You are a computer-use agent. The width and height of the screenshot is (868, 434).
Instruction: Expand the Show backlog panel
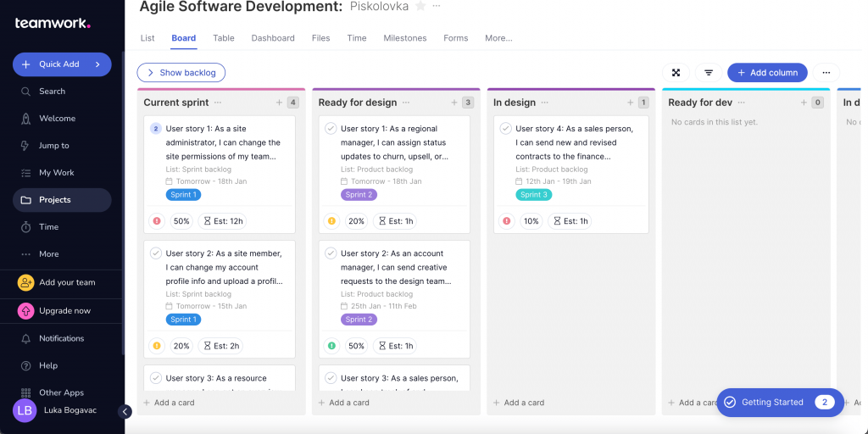(x=181, y=73)
